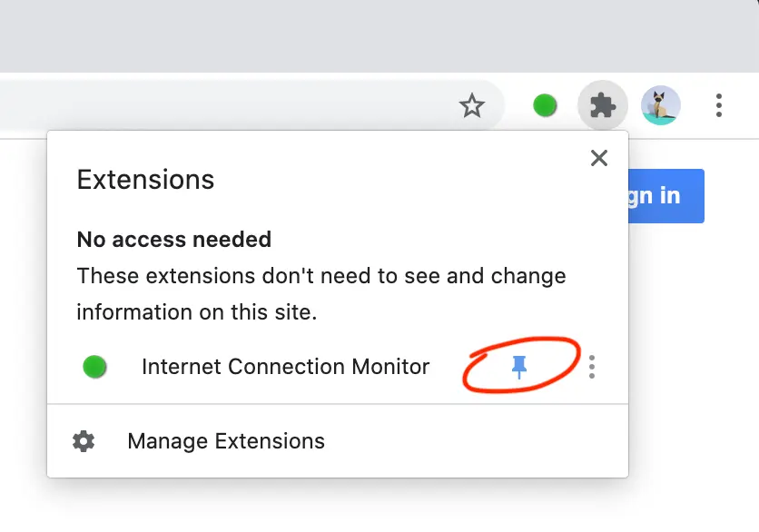Click the Manage Extensions gear icon
The height and width of the screenshot is (532, 759).
click(x=83, y=441)
